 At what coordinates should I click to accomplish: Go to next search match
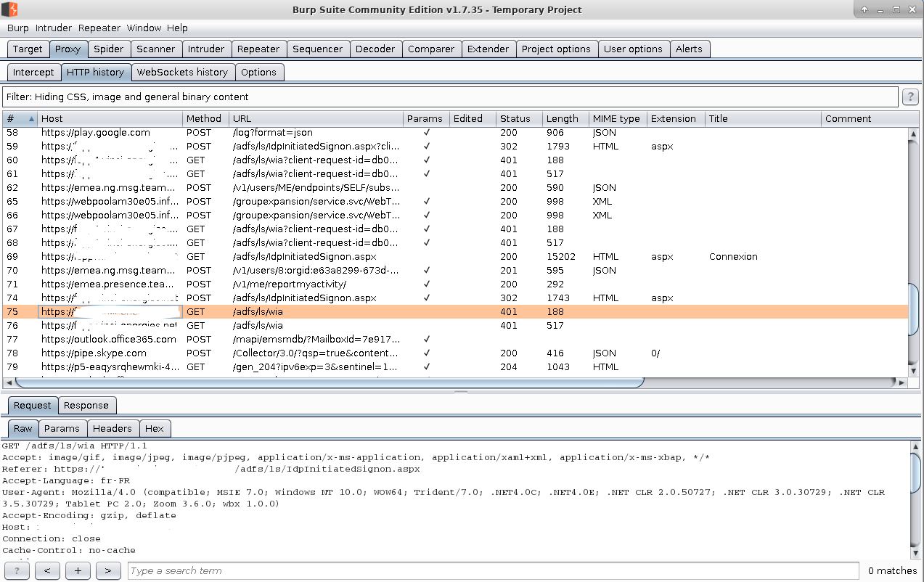[x=108, y=571]
